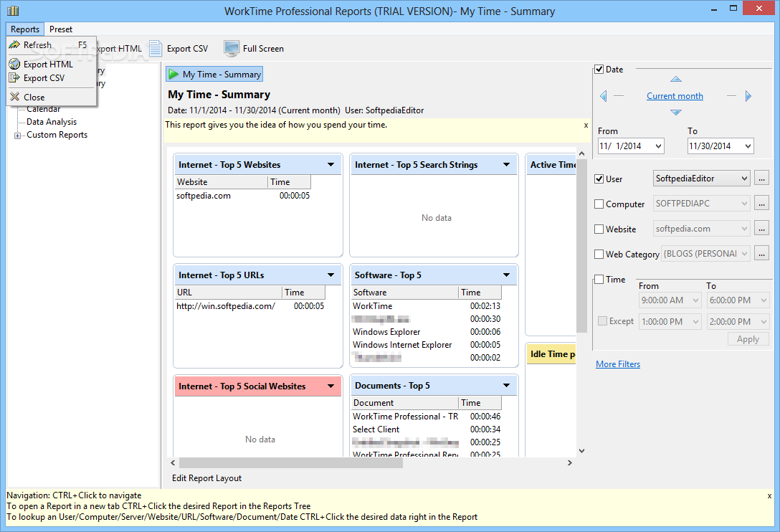Select Data Analysis in reports tree
Image resolution: width=780 pixels, height=532 pixels.
tap(52, 121)
